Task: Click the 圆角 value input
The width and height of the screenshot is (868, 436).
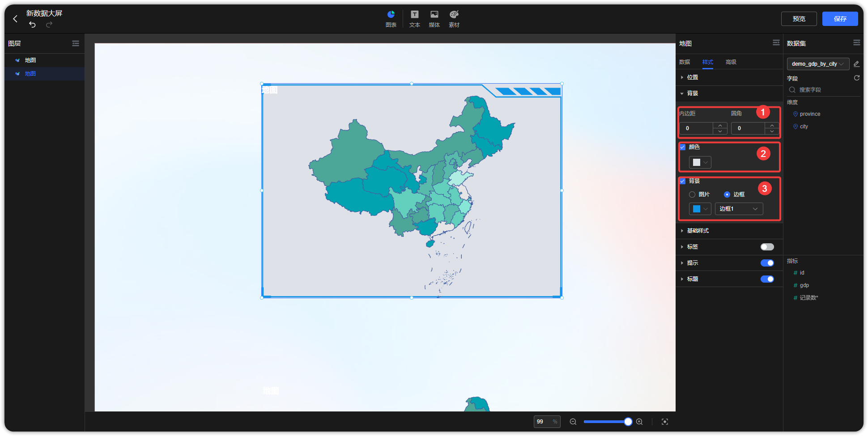Action: tap(749, 128)
